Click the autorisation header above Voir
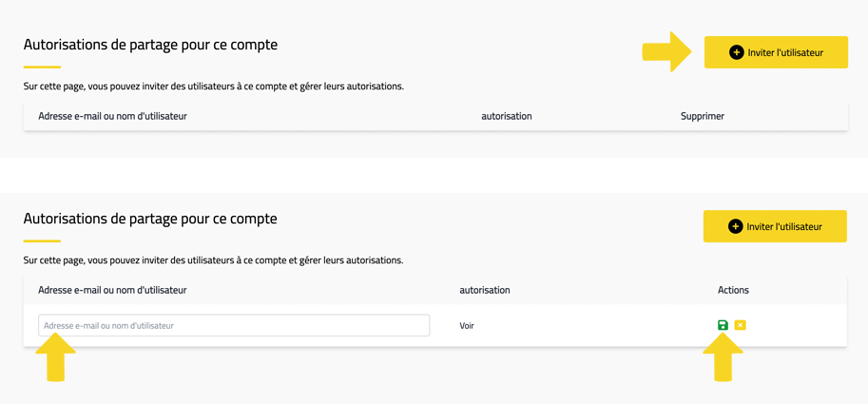868x404 pixels. [485, 290]
